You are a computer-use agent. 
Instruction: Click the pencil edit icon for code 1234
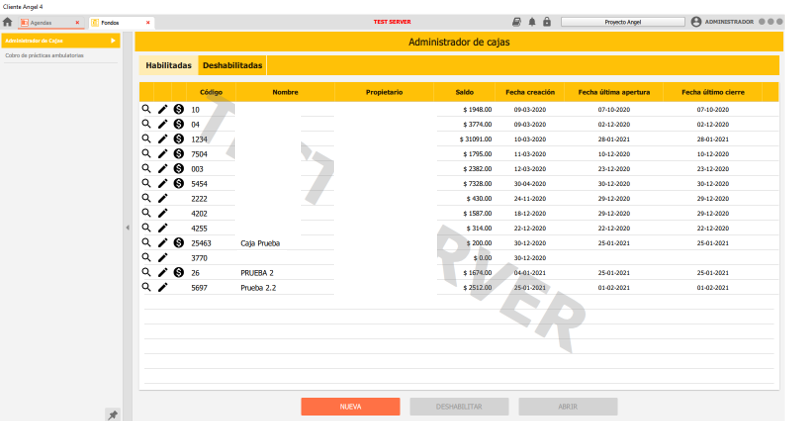pos(162,139)
